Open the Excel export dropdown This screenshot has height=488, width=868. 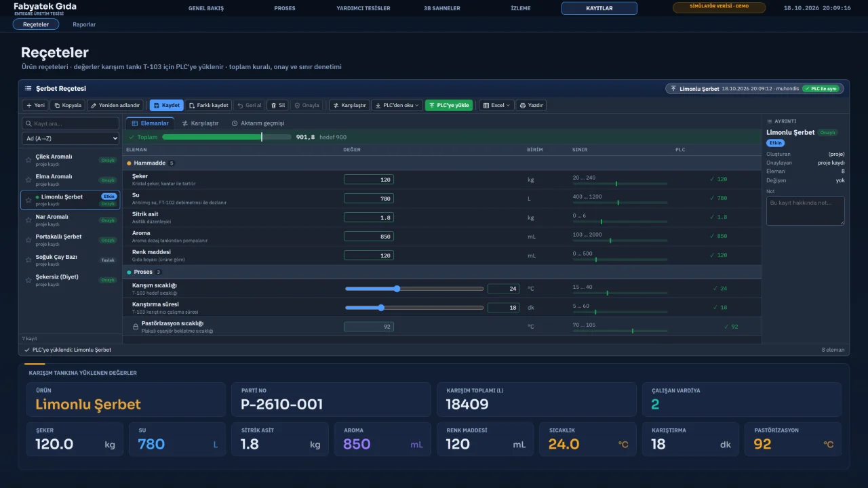pyautogui.click(x=497, y=105)
